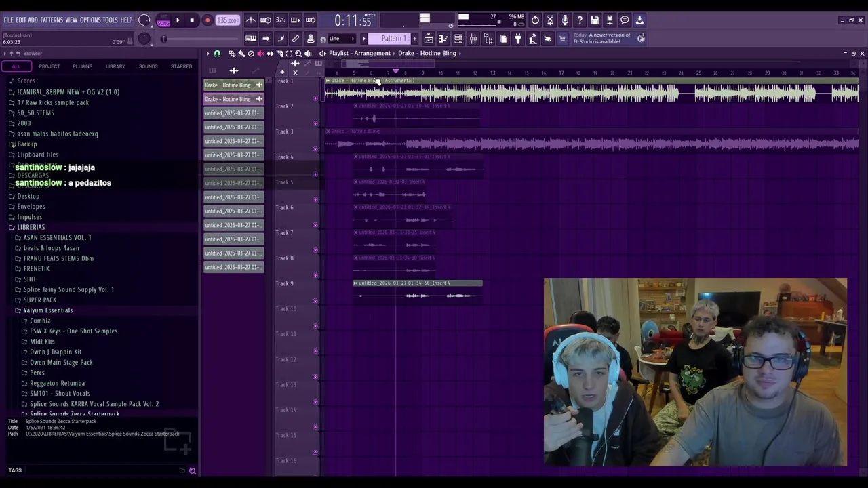Click the question mark help icon
868x488 pixels.
pos(580,20)
